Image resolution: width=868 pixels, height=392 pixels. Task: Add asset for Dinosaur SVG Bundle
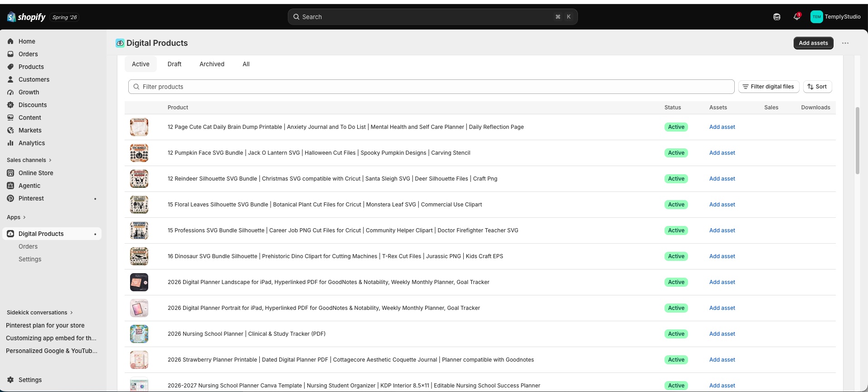pyautogui.click(x=722, y=256)
